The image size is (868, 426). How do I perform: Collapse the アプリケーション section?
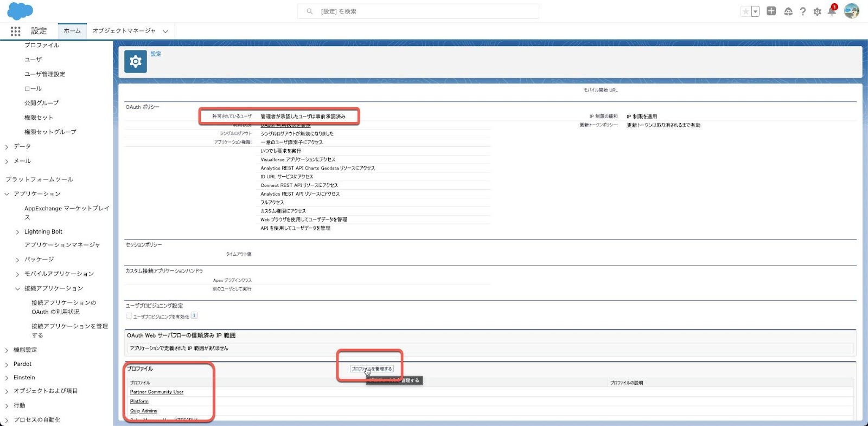pyautogui.click(x=7, y=194)
